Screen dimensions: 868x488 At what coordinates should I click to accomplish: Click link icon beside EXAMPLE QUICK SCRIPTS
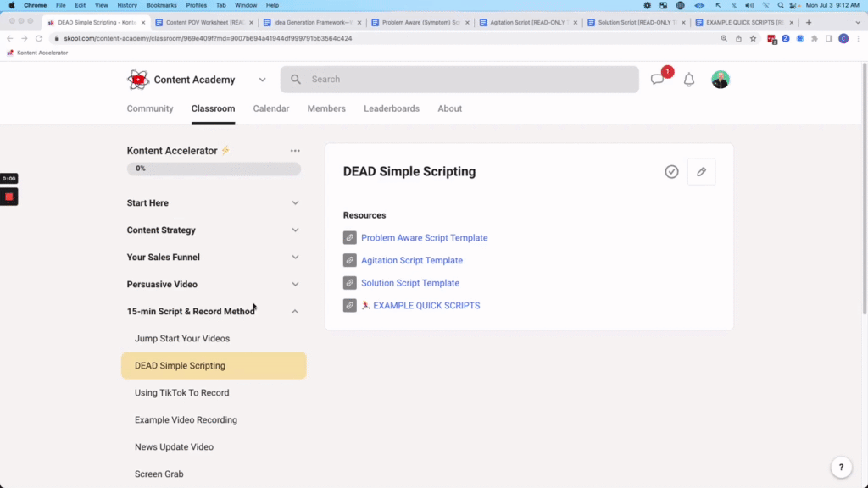350,305
